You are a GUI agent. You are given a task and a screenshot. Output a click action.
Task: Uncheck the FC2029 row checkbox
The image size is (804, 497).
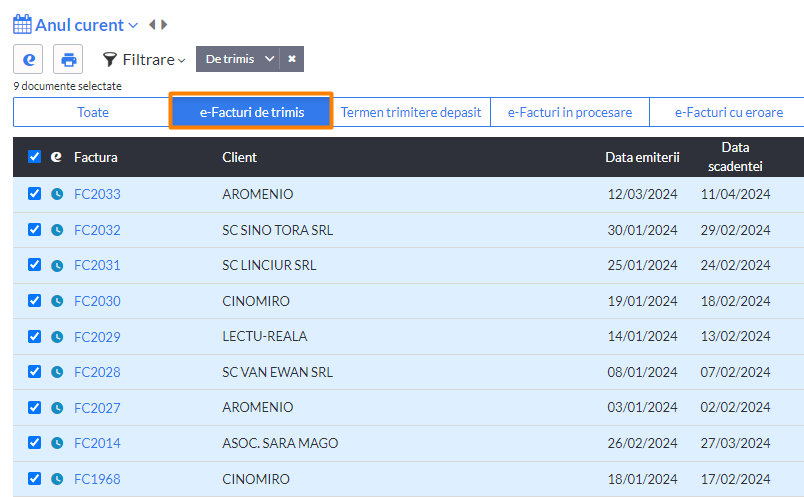(x=34, y=336)
